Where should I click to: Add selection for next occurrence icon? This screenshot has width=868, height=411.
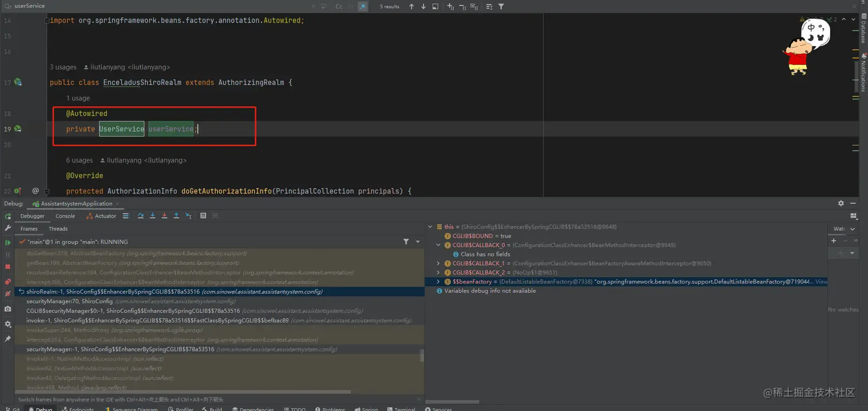[x=450, y=6]
